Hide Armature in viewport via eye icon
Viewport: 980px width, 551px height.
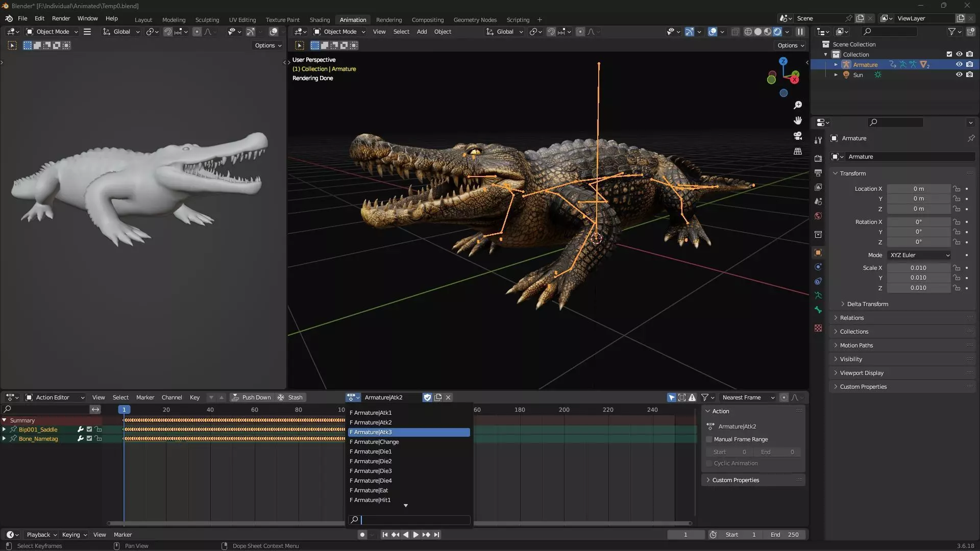click(959, 64)
